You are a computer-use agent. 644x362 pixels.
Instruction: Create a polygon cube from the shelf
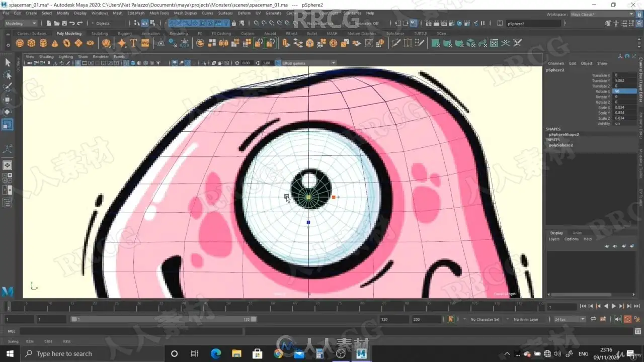pos(31,43)
